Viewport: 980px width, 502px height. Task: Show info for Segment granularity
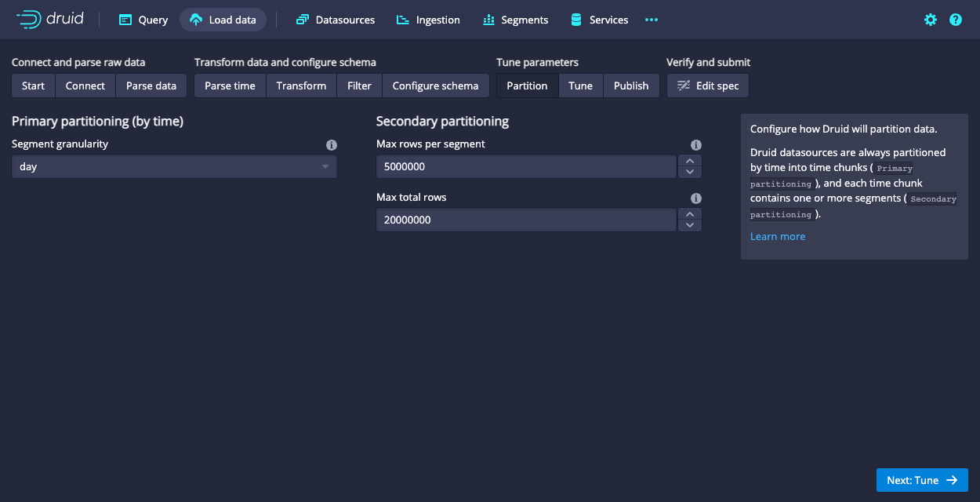(x=332, y=145)
